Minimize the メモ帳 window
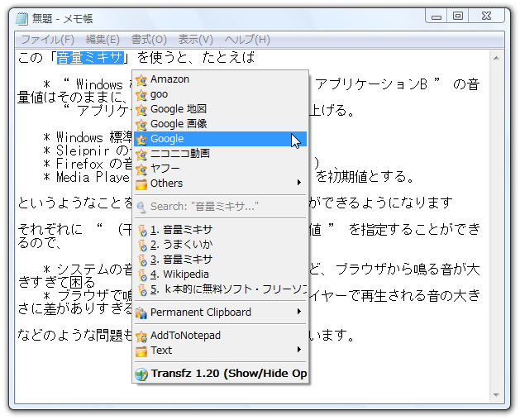 tap(437, 16)
